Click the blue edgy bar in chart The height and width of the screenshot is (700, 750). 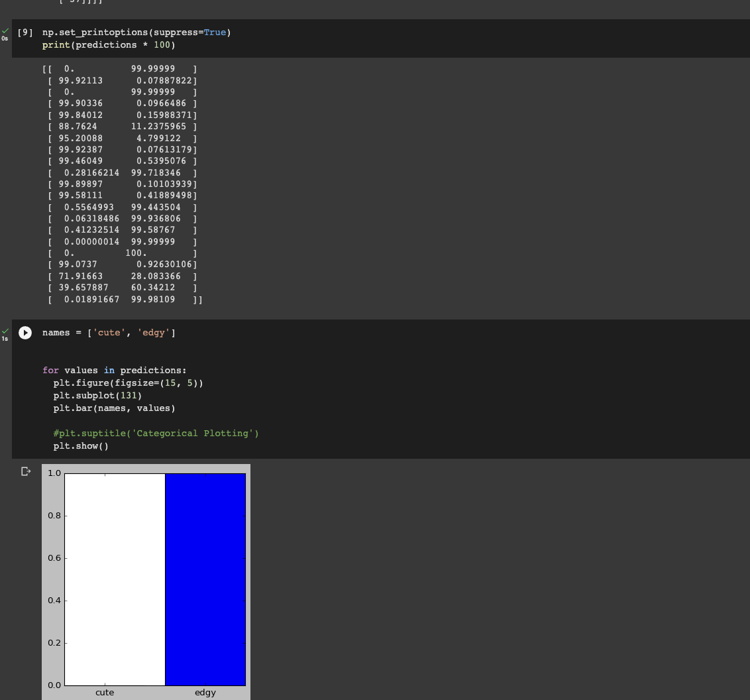[205, 579]
